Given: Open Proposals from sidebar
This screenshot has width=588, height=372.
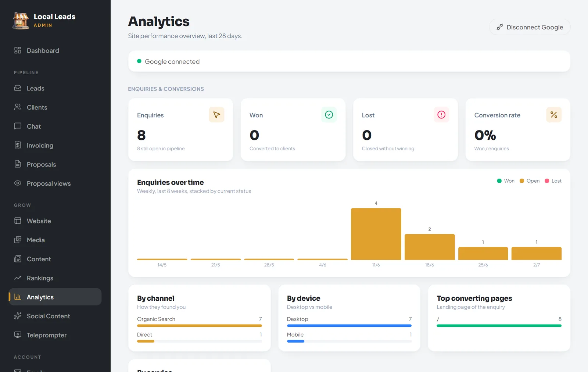Looking at the screenshot, I should point(55,164).
